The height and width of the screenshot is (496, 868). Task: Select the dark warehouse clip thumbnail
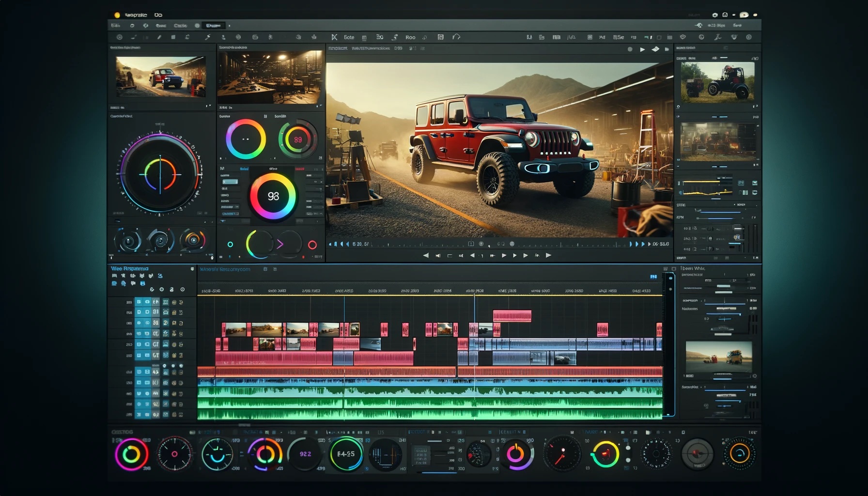pyautogui.click(x=270, y=77)
